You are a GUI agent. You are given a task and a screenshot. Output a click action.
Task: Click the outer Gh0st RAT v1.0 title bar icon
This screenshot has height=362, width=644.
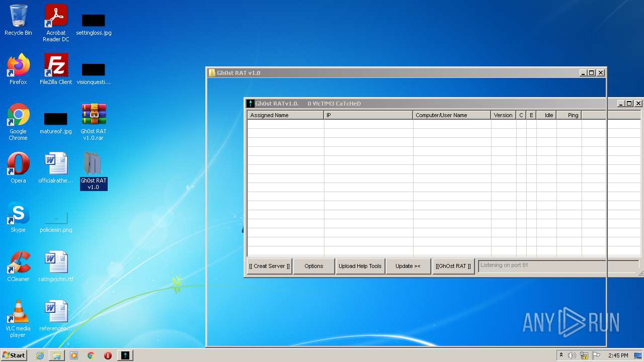[212, 73]
